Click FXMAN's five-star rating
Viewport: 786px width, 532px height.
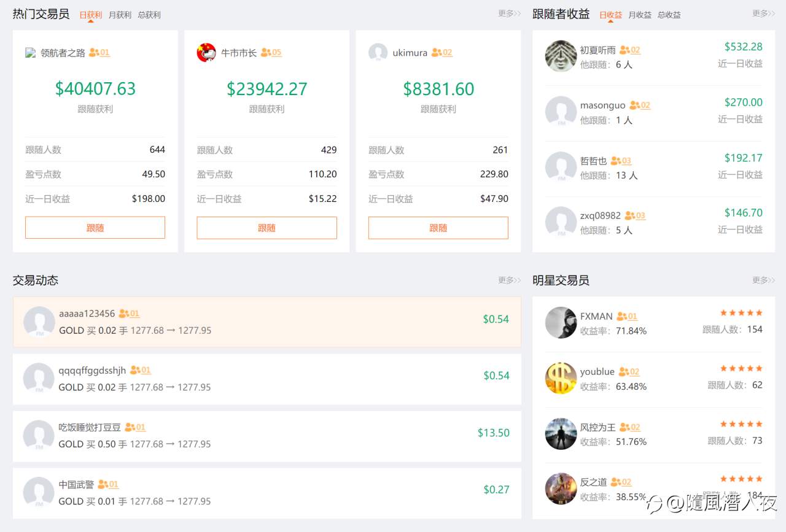coord(741,313)
